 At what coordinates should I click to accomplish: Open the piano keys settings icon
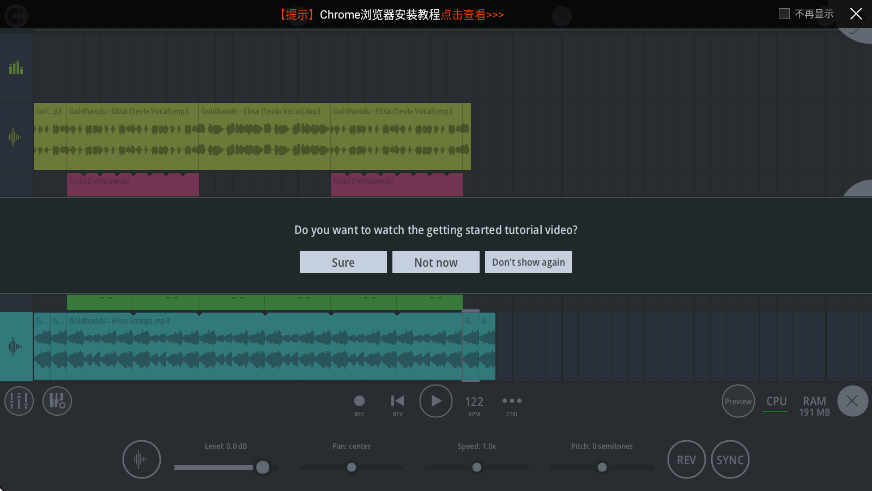pyautogui.click(x=57, y=401)
